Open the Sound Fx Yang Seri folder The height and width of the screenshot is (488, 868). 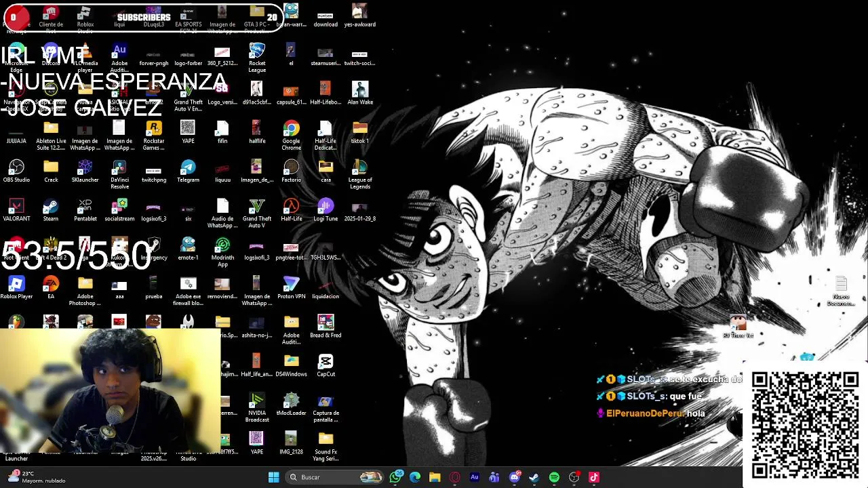pyautogui.click(x=325, y=446)
